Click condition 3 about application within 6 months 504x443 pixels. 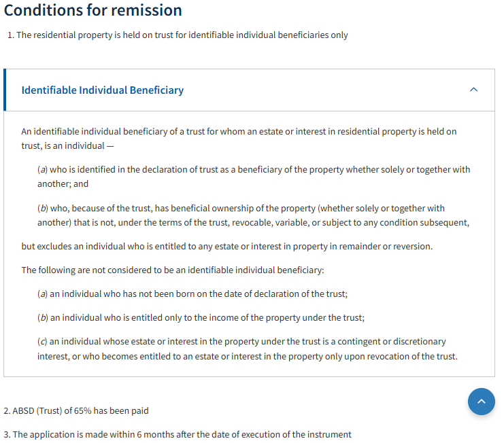pyautogui.click(x=177, y=434)
